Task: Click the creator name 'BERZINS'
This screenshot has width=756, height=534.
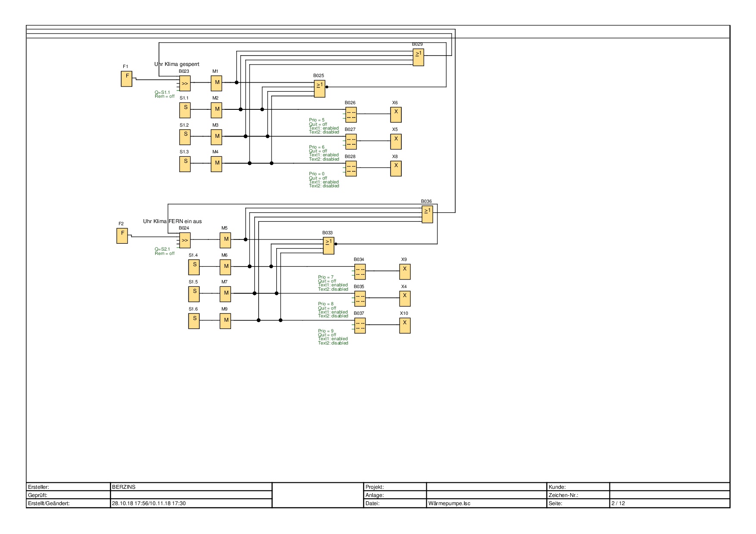Action: [124, 487]
